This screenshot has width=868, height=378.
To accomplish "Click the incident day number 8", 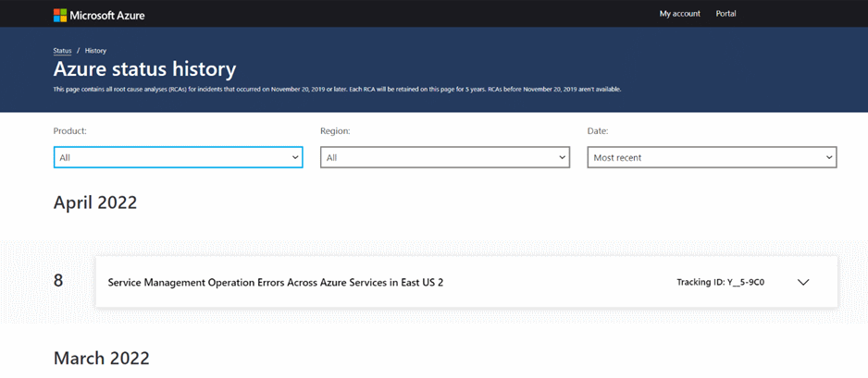I will 58,281.
